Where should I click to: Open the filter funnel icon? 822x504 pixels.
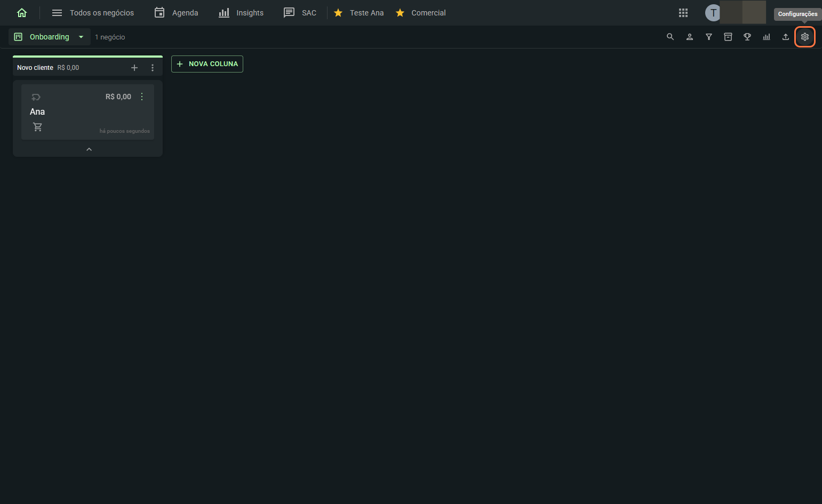[709, 37]
